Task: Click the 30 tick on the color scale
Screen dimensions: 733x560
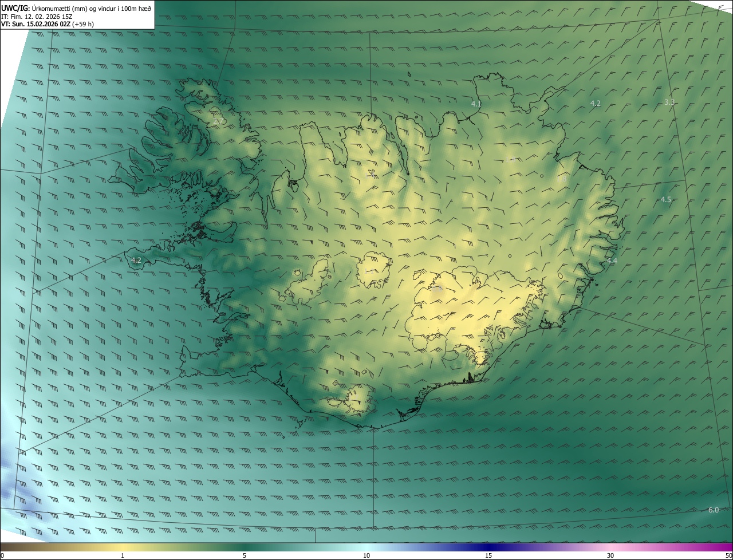Action: coord(610,555)
